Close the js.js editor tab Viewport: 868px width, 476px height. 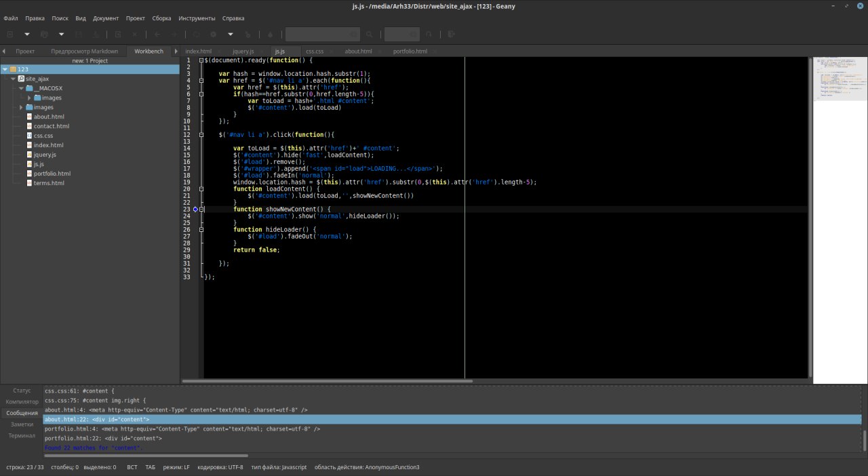(292, 52)
